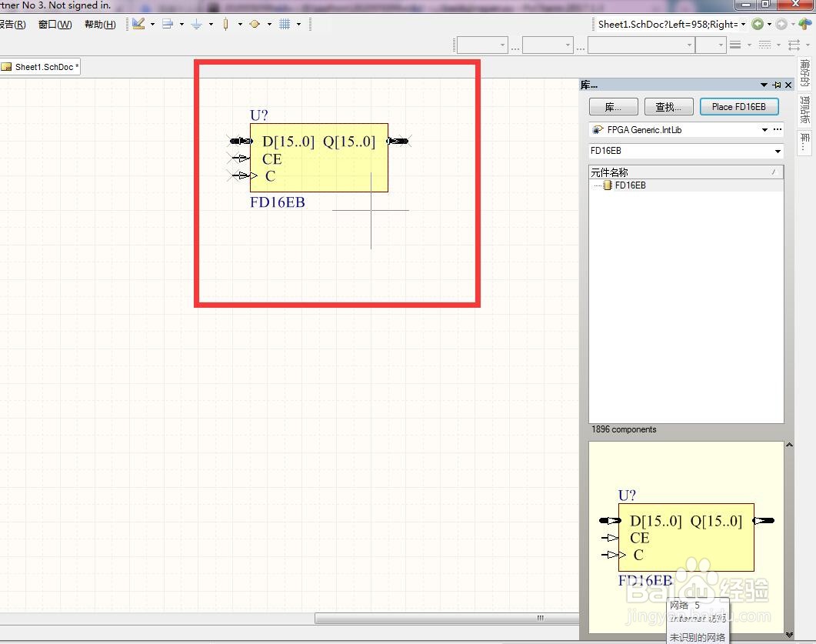Open the 库 side panel tab
The width and height of the screenshot is (816, 644).
pos(804,142)
